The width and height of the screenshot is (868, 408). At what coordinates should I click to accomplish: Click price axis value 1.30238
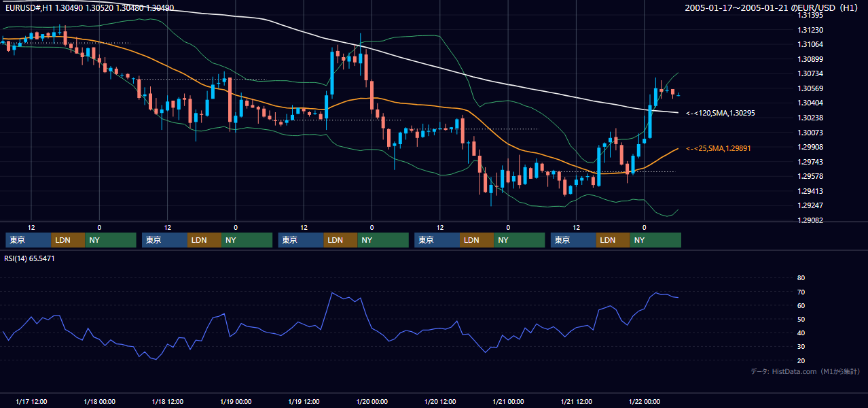coord(810,118)
